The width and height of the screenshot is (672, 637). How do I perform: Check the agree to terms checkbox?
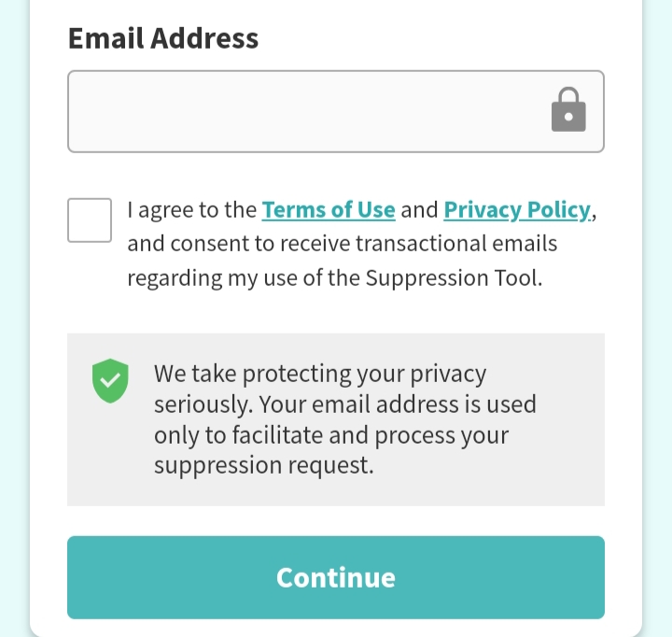90,220
